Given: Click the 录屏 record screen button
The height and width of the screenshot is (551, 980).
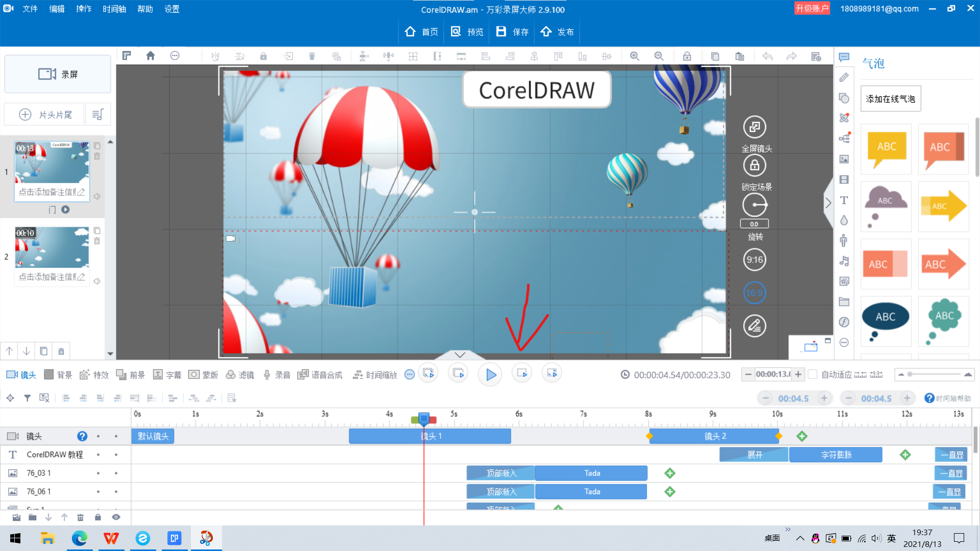Looking at the screenshot, I should click(x=58, y=74).
